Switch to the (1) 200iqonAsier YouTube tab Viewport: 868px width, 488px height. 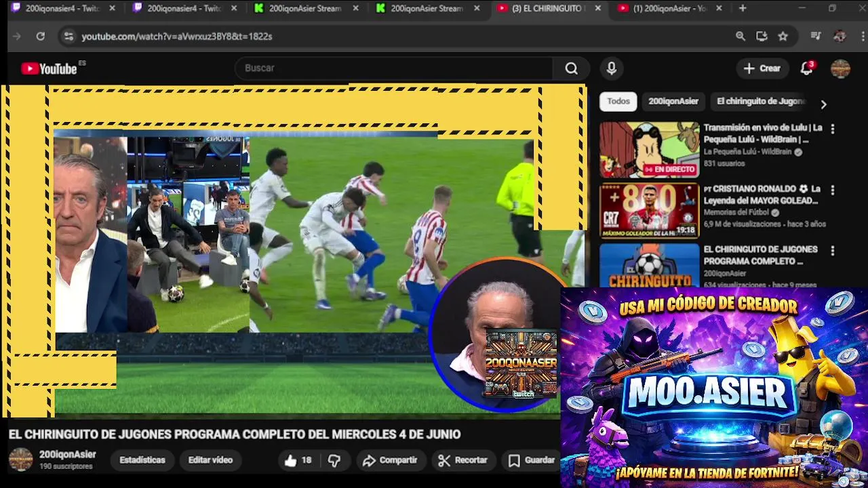pyautogui.click(x=669, y=8)
